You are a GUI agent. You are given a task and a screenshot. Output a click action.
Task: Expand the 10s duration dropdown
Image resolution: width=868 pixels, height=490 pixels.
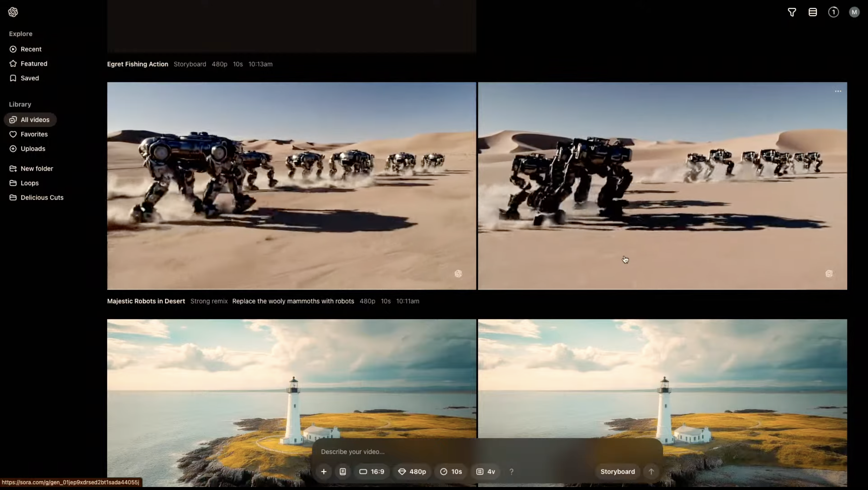(451, 471)
